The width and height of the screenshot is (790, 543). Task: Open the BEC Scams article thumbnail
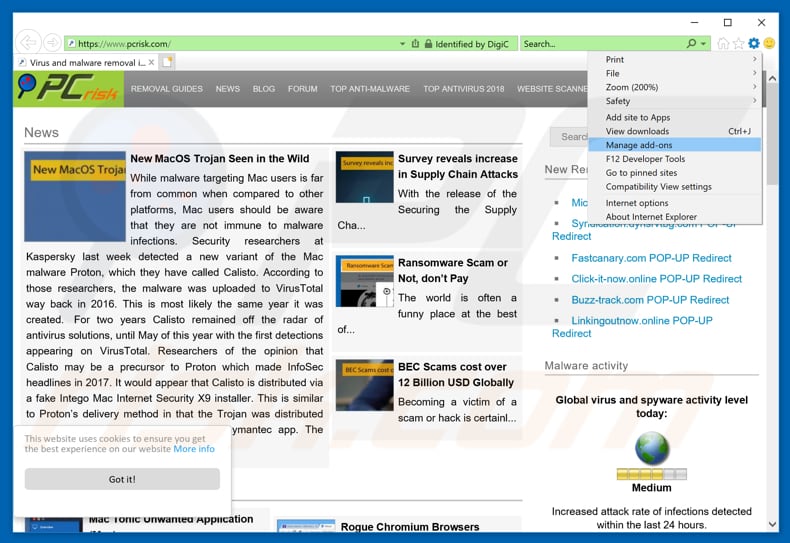pyautogui.click(x=365, y=385)
